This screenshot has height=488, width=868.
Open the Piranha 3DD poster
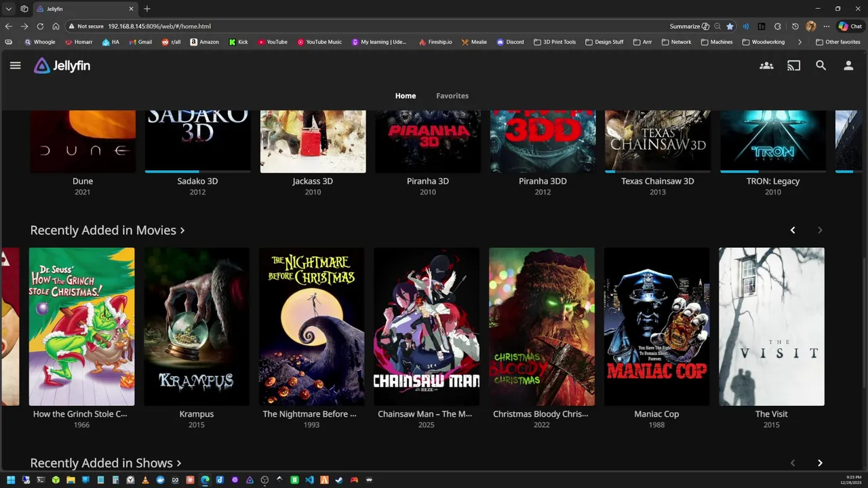[542, 141]
